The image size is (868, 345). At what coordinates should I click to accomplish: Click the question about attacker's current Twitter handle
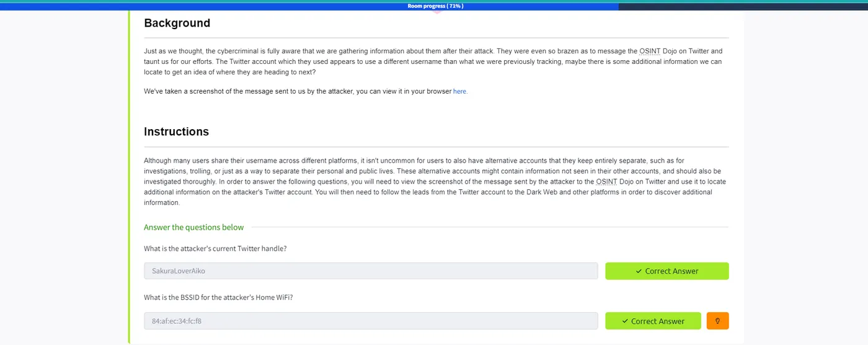tap(215, 248)
